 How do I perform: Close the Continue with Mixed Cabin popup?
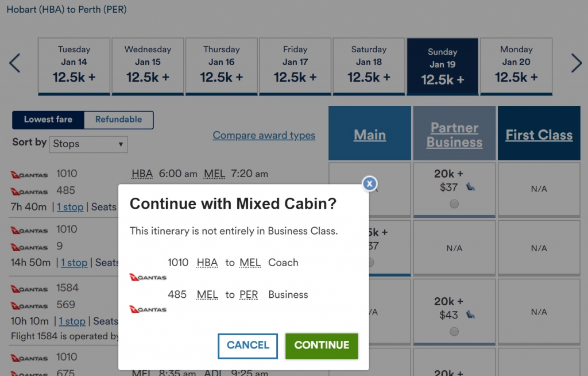(x=369, y=183)
